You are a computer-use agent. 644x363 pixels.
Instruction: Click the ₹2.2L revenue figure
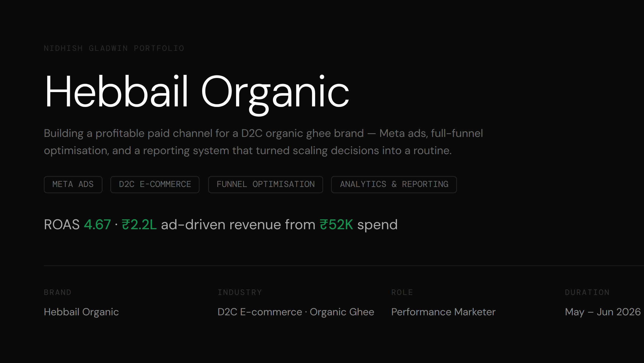pyautogui.click(x=139, y=225)
